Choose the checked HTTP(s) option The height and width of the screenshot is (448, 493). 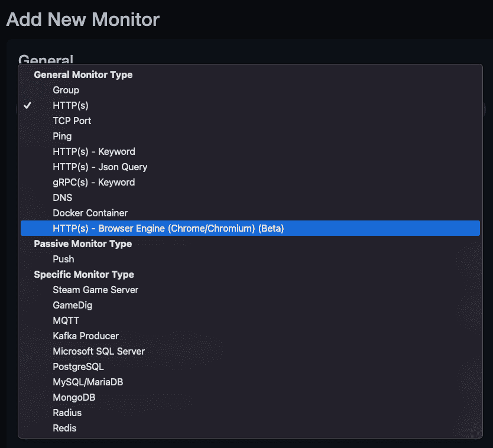pyautogui.click(x=70, y=105)
